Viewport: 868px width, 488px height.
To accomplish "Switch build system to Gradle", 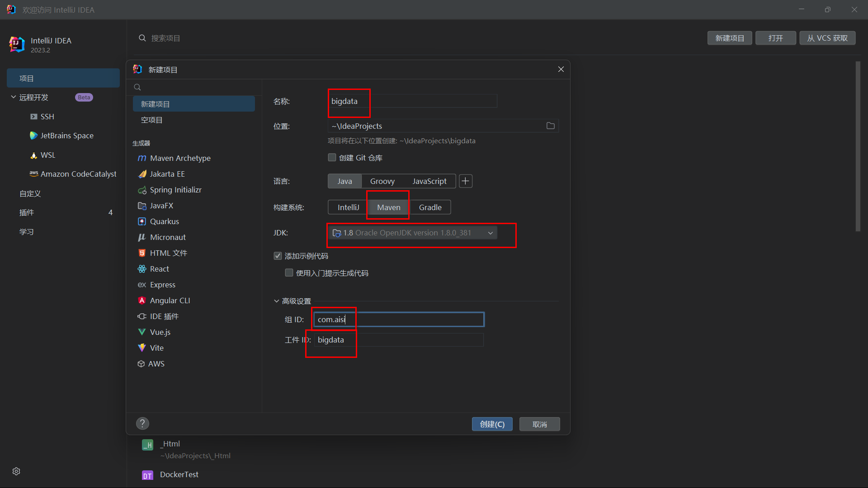I will 430,207.
